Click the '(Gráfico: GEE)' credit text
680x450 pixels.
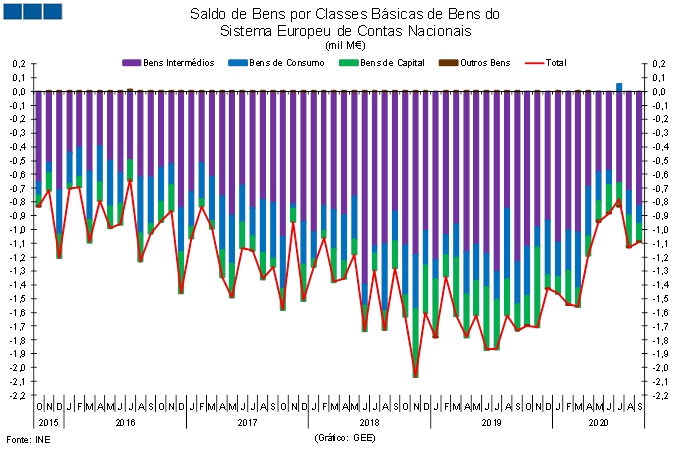pos(345,438)
